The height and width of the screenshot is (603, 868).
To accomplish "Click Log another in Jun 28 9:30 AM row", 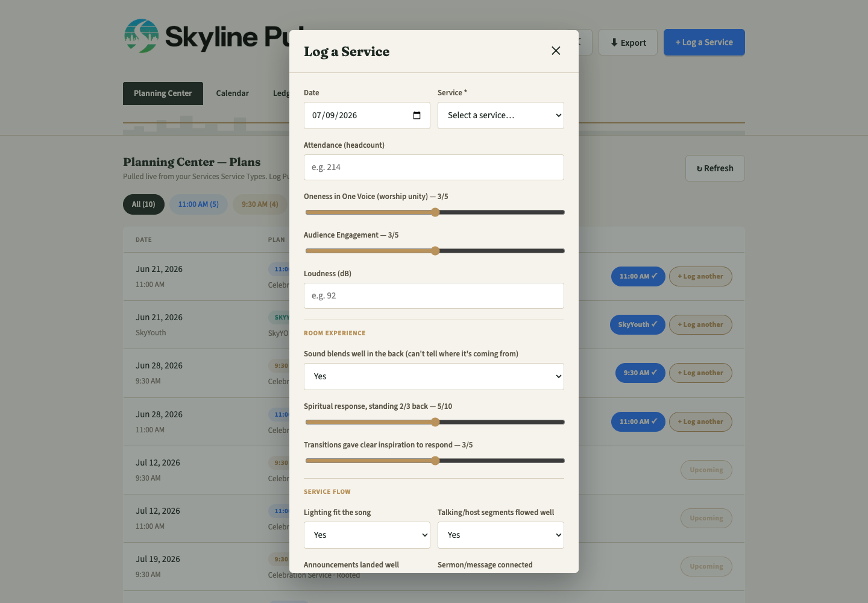I will (x=700, y=373).
